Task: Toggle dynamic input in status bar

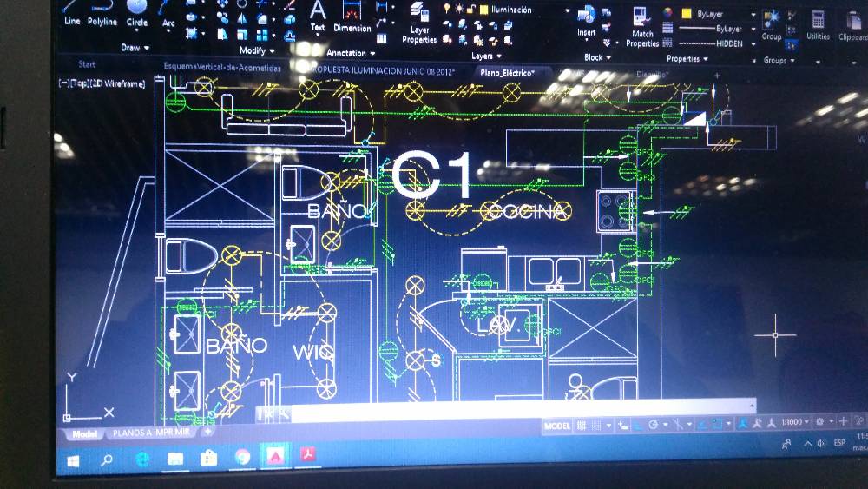Action: (622, 426)
